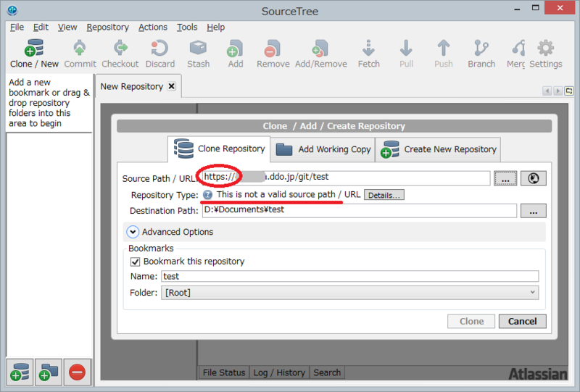This screenshot has height=392, width=580.
Task: Click the Repository Type help icon
Action: [207, 194]
